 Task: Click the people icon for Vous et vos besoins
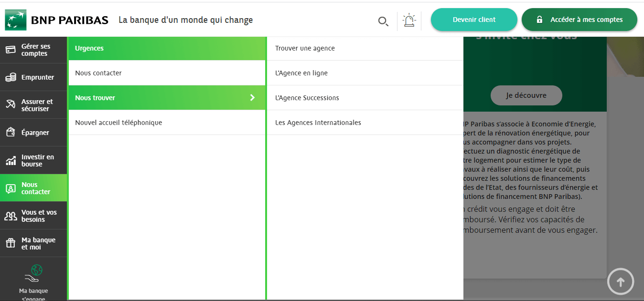click(11, 216)
